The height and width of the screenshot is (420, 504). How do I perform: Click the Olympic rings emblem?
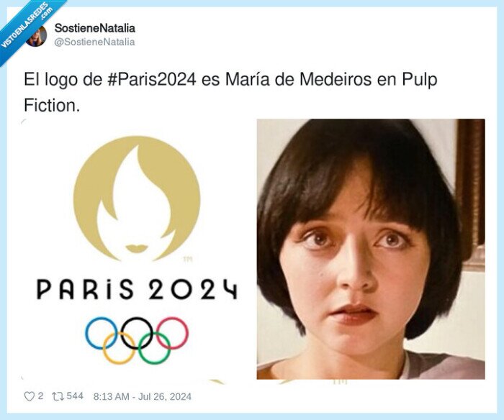tap(137, 340)
